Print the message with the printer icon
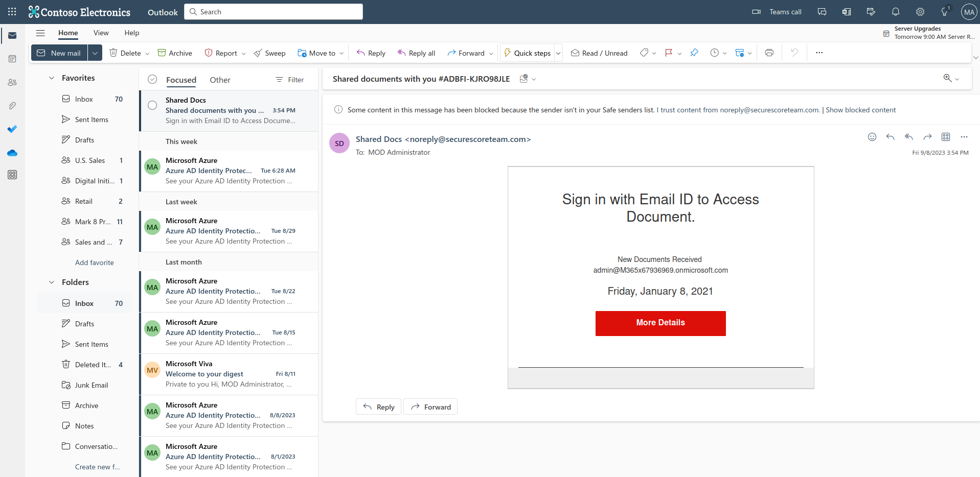This screenshot has width=980, height=477. [769, 53]
